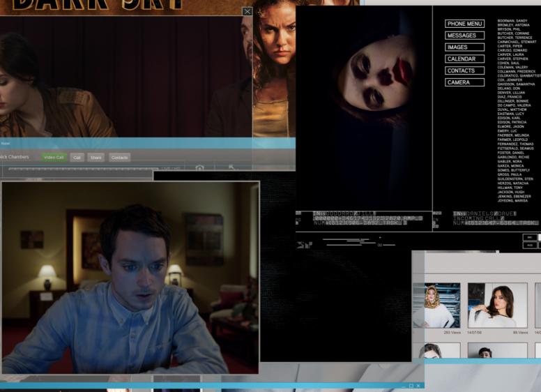541x392 pixels.
Task: Select contact 'BRYSON, PHIL'
Action: [509, 29]
